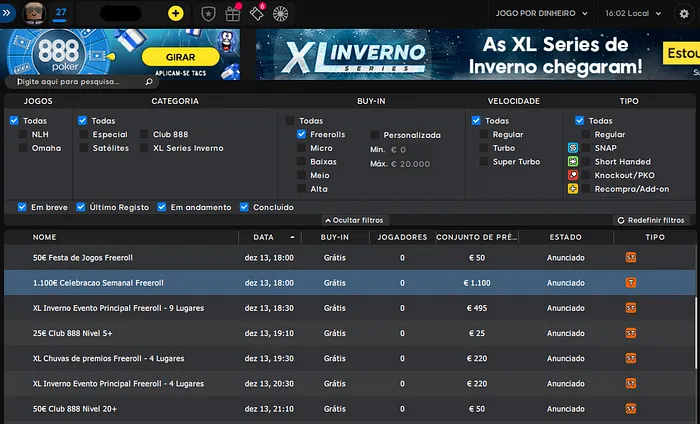Toggle the Último Registo status filter
Screen dimensions: 700x424
(80, 207)
